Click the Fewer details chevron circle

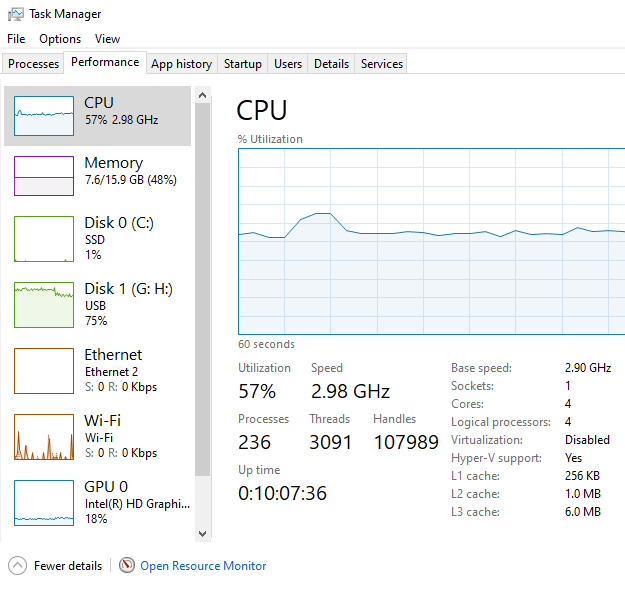17,565
